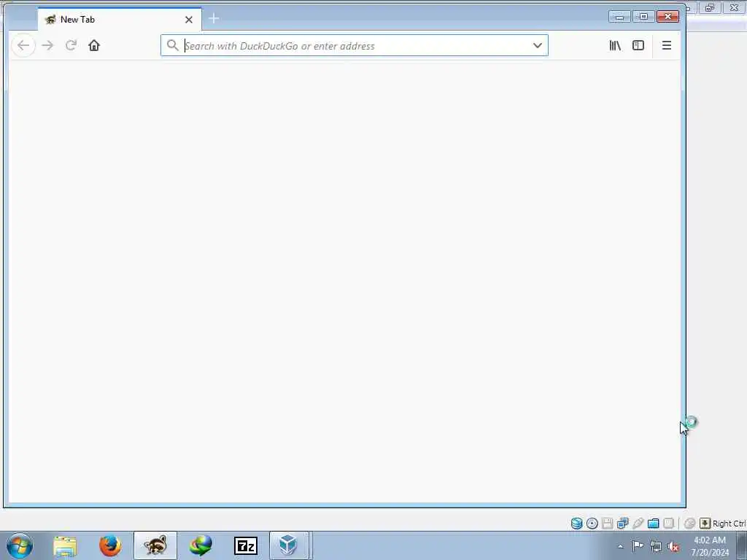
Task: Close the New Tab tab
Action: (189, 20)
